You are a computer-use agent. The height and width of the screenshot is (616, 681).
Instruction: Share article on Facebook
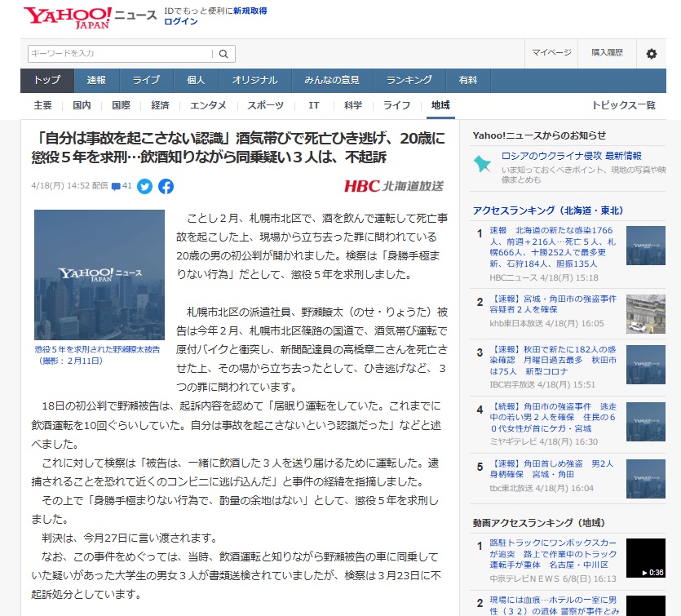166,186
